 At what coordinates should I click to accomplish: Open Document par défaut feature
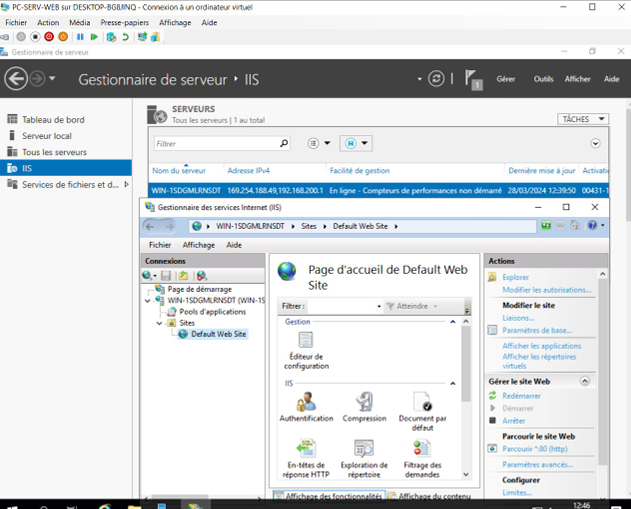[x=422, y=402]
